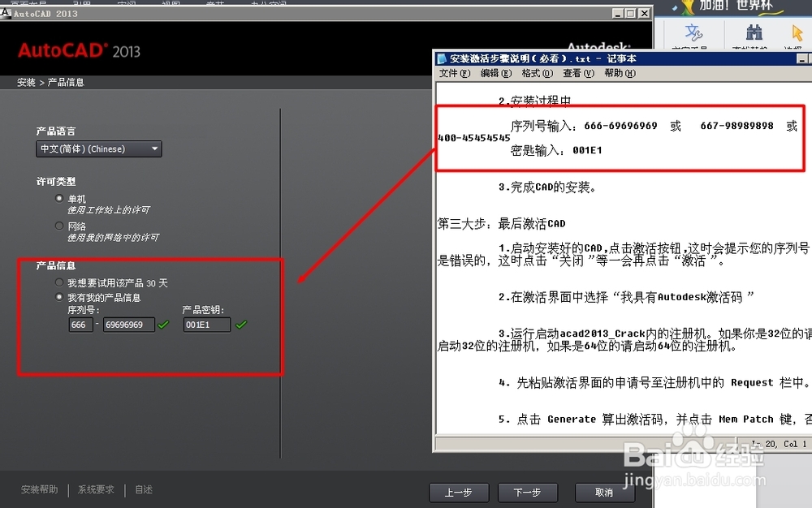Viewport: 812px width, 508px height.
Task: Select the translation tool icon on the toolbar
Action: click(x=693, y=34)
